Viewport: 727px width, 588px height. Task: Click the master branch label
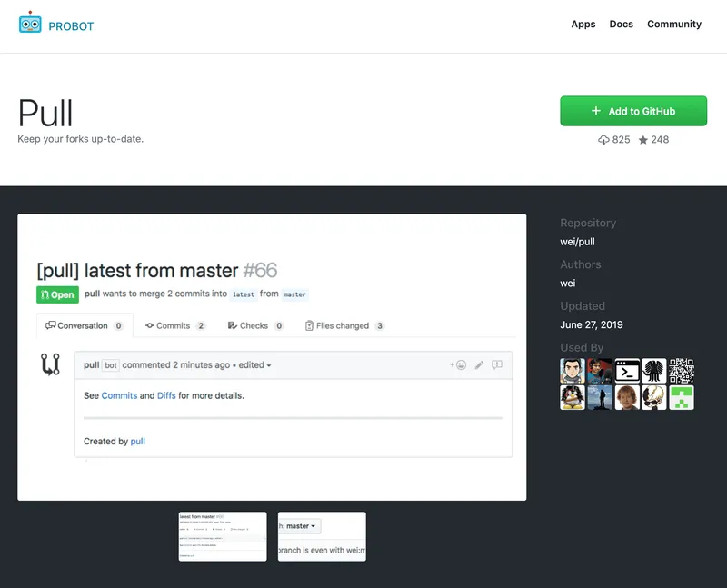tap(294, 294)
